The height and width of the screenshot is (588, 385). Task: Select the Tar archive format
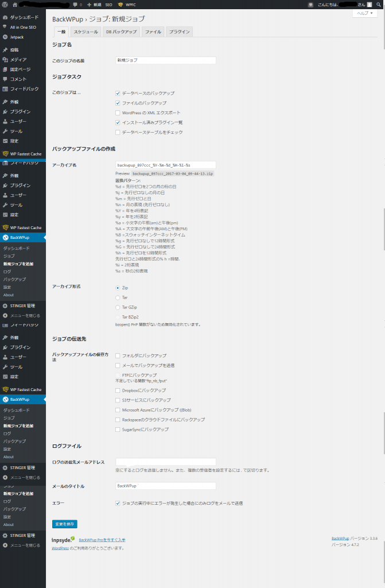coord(118,297)
